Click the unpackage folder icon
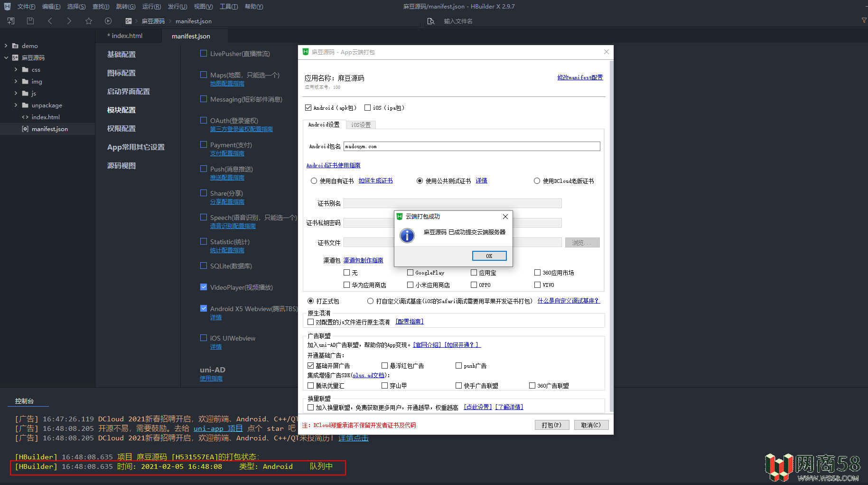The image size is (868, 485). (x=25, y=105)
